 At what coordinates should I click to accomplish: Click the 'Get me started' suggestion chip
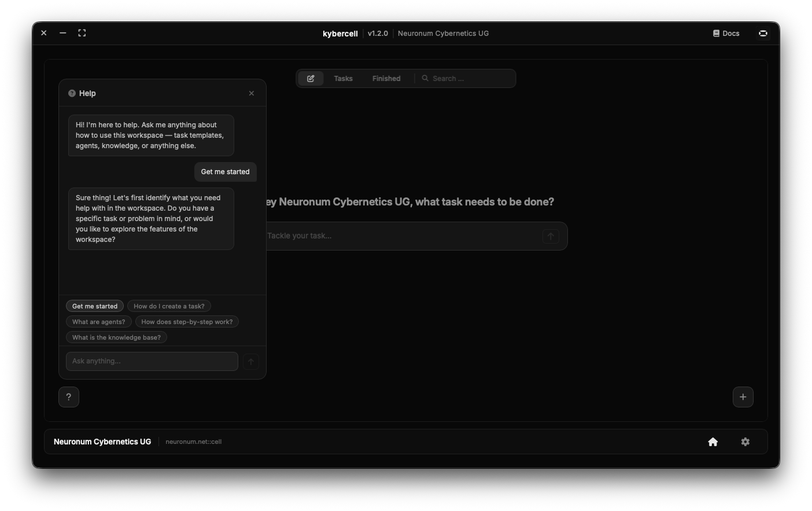pos(95,306)
